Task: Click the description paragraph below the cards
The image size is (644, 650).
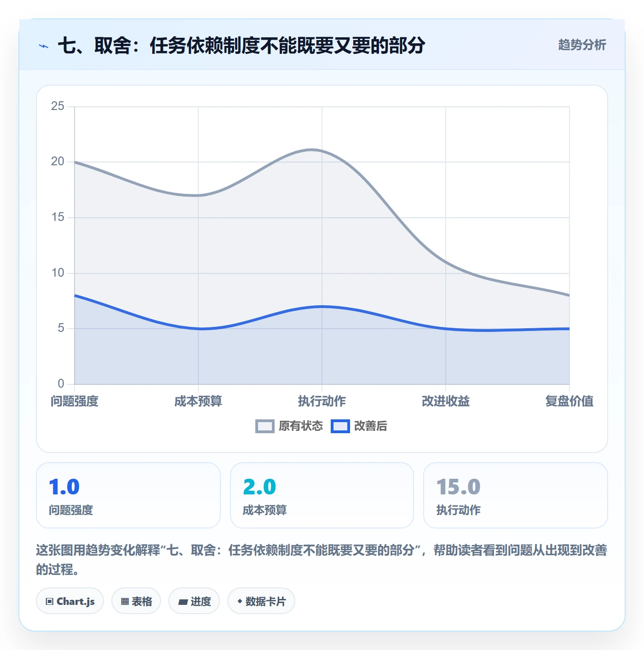Action: 322,560
